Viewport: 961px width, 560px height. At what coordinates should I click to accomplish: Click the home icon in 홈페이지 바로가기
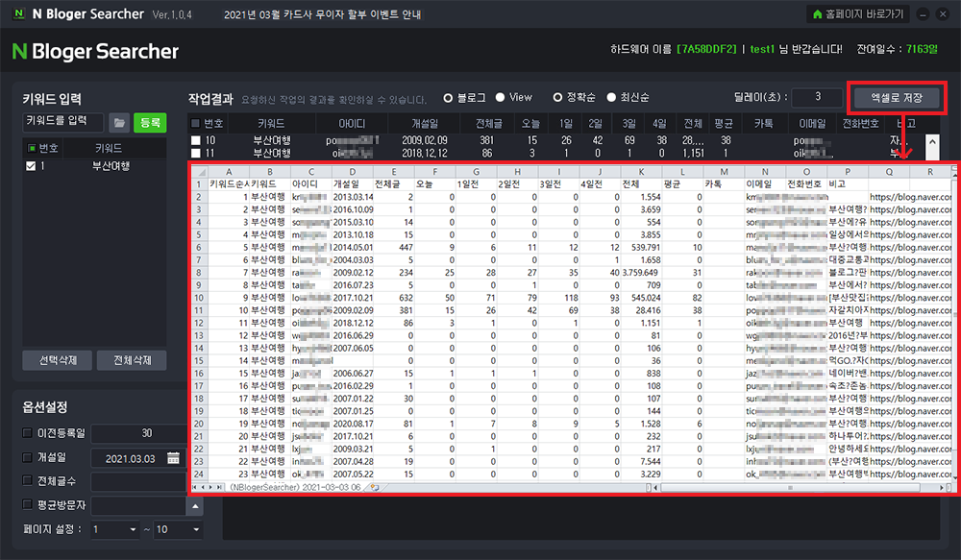coord(817,14)
